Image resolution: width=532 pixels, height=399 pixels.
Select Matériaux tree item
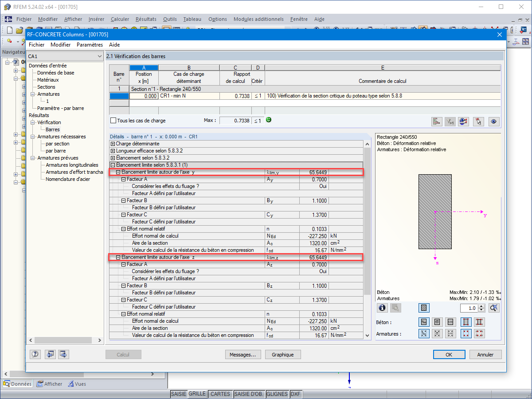(48, 80)
